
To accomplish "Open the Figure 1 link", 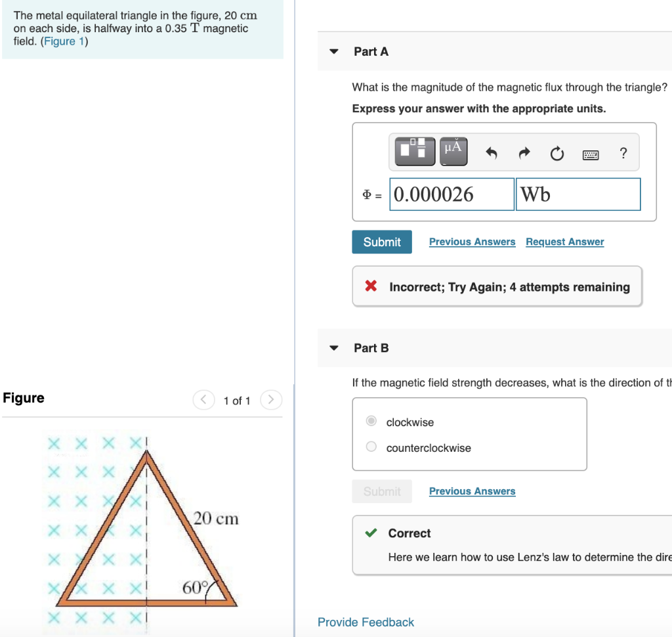I will tap(63, 41).
